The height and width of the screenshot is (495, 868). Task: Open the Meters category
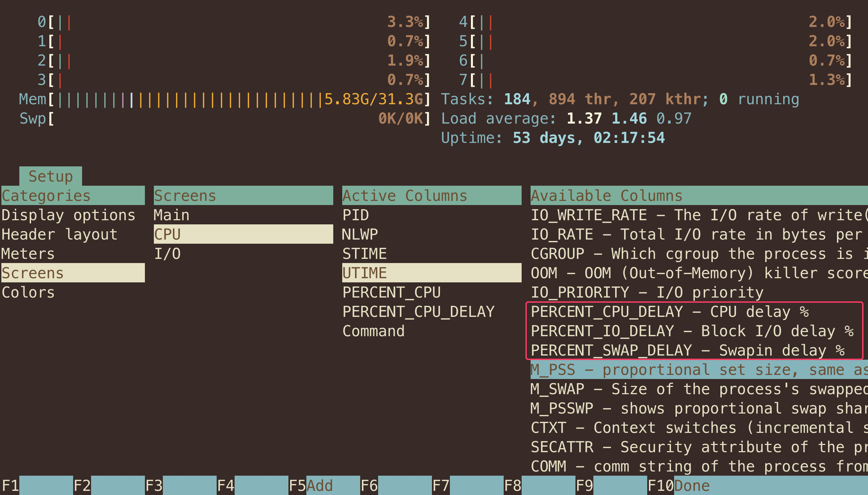click(x=73, y=254)
